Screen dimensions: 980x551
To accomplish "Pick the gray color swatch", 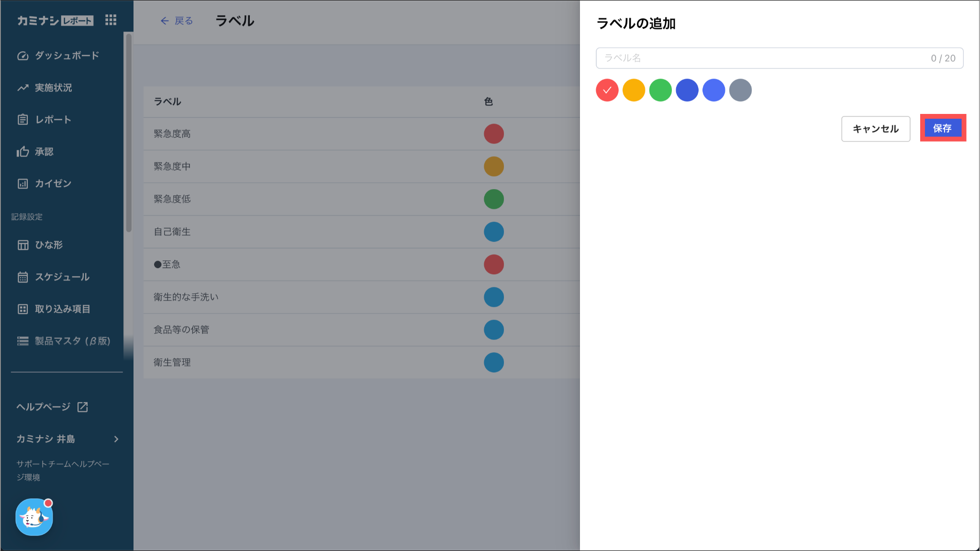I will pyautogui.click(x=740, y=90).
